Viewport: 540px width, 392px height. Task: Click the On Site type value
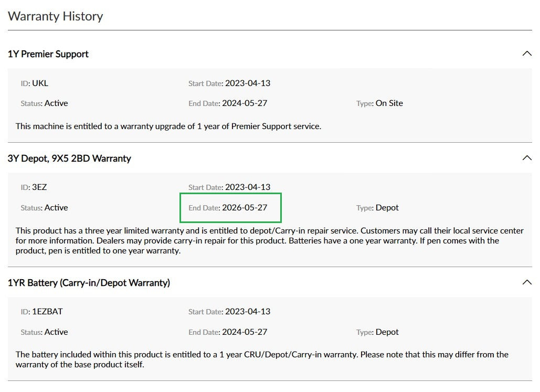(389, 103)
